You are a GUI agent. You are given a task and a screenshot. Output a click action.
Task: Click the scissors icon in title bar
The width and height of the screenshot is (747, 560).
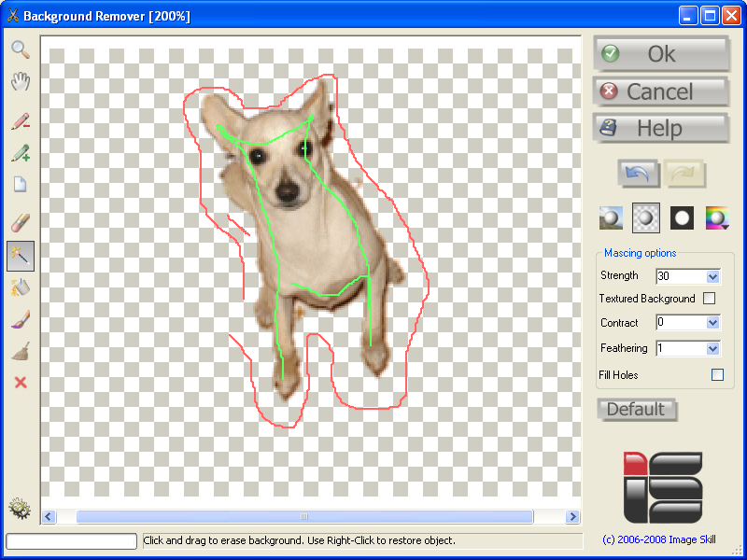click(12, 16)
